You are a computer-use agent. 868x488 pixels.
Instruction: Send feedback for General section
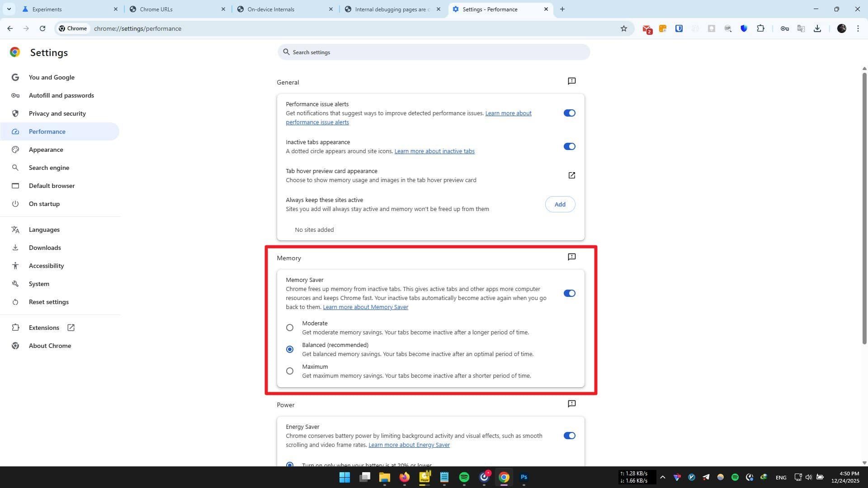[571, 81]
